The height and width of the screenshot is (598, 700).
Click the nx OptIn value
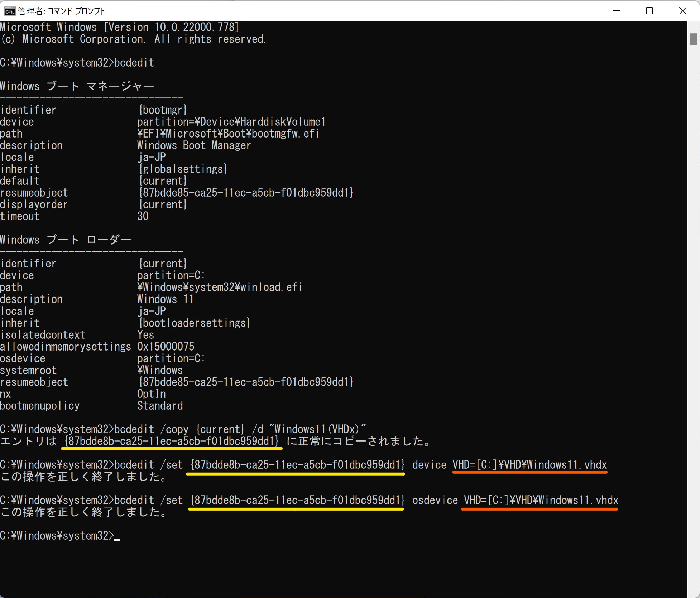pos(151,394)
